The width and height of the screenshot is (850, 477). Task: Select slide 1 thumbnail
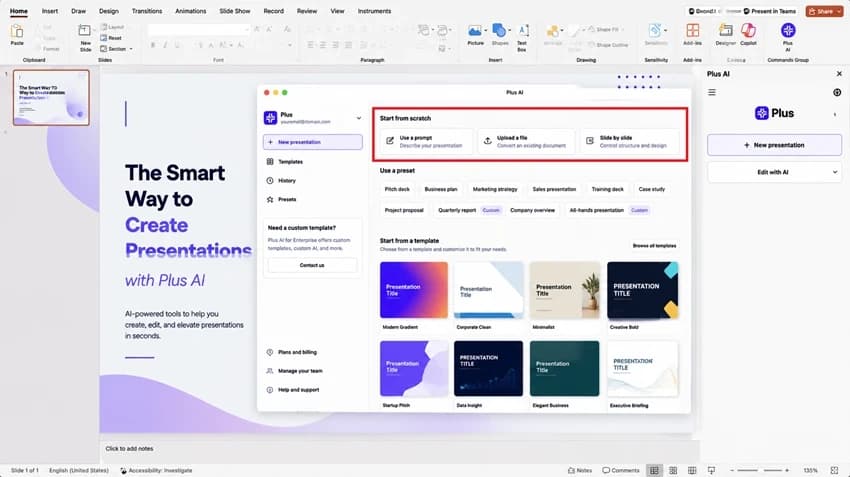point(51,98)
